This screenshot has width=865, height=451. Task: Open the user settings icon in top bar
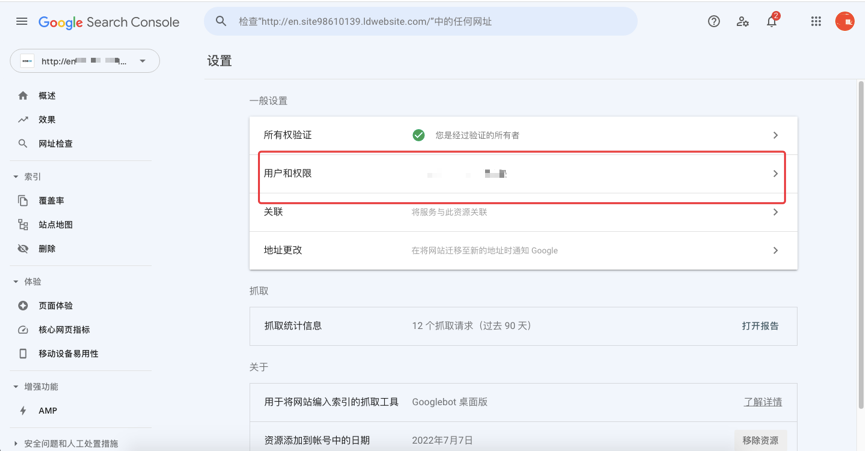click(743, 22)
